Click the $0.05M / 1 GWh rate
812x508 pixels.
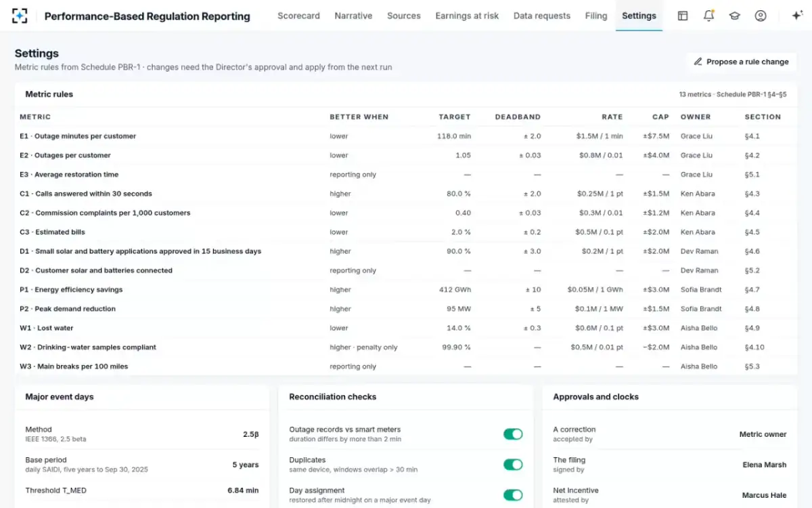[595, 289]
